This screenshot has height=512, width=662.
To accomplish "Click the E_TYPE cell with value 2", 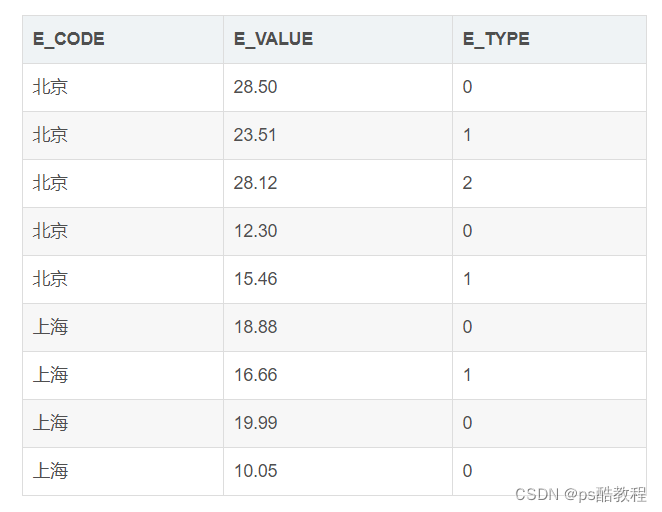I will click(x=468, y=183).
